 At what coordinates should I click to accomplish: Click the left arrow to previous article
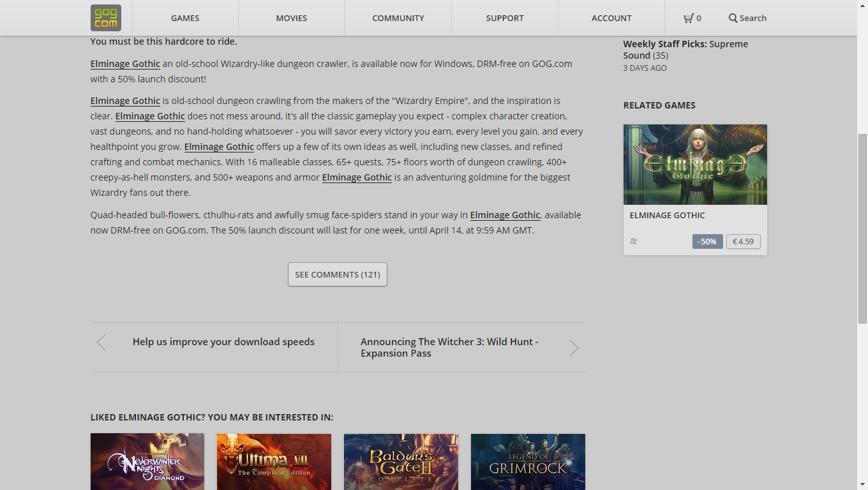coord(101,343)
